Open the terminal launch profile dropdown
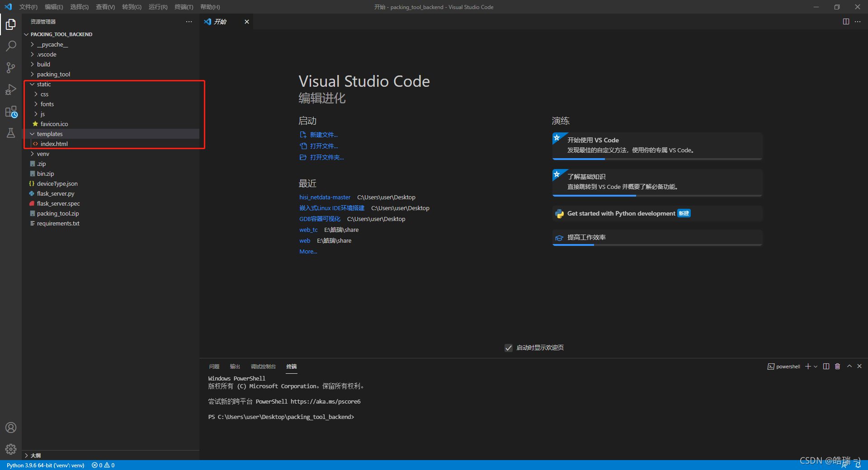Viewport: 868px width, 470px height. click(x=816, y=367)
